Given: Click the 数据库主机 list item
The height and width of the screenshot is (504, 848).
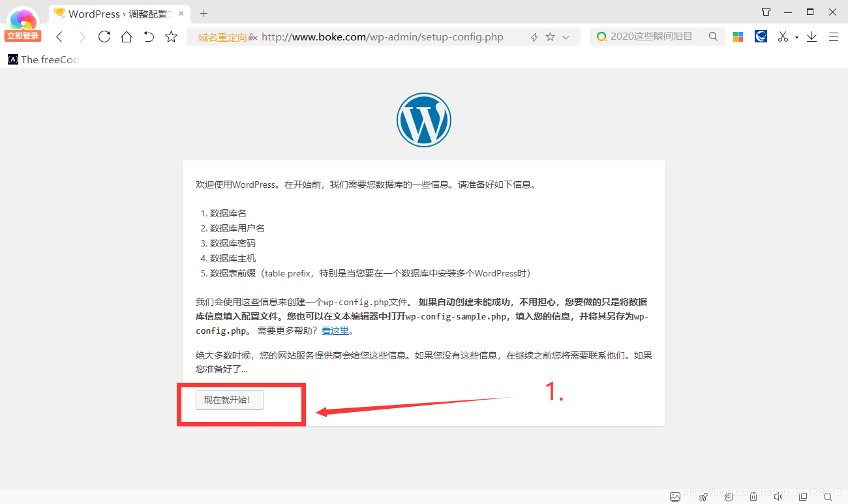Looking at the screenshot, I should [233, 258].
